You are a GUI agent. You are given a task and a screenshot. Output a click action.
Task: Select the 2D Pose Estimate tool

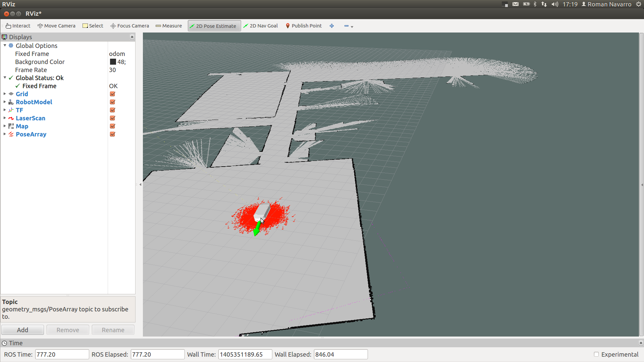214,26
